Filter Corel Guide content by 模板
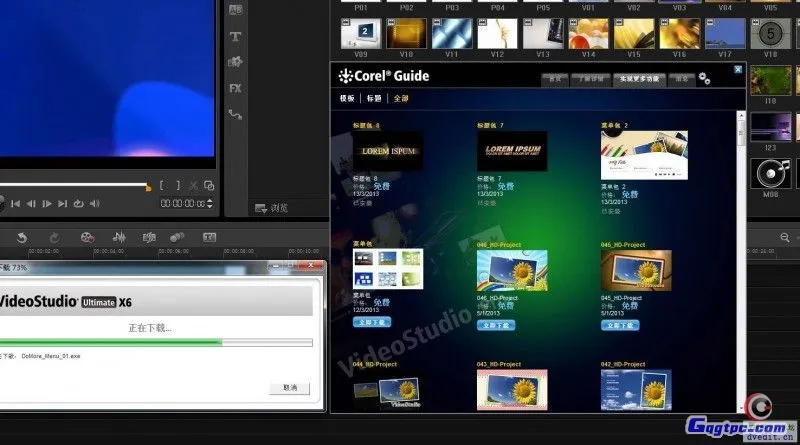 tap(347, 98)
